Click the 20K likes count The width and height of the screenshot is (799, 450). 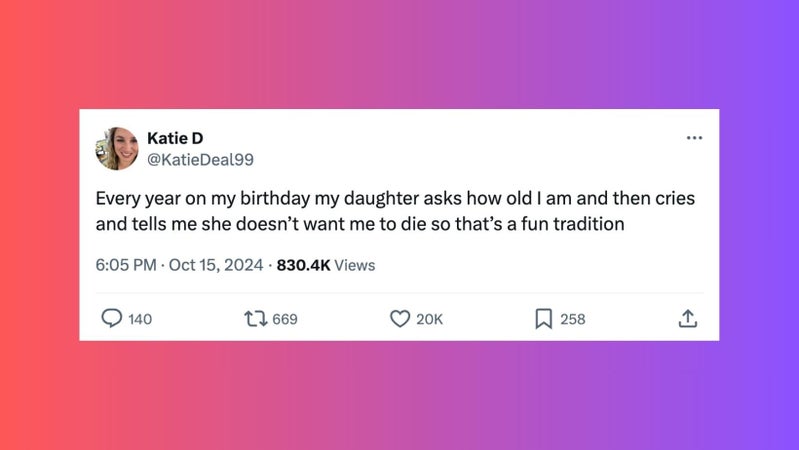[x=429, y=319]
